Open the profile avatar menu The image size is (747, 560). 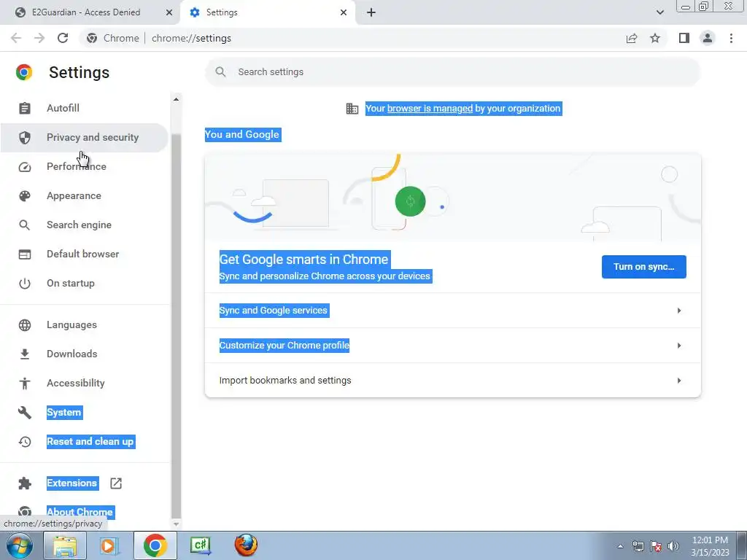click(708, 38)
